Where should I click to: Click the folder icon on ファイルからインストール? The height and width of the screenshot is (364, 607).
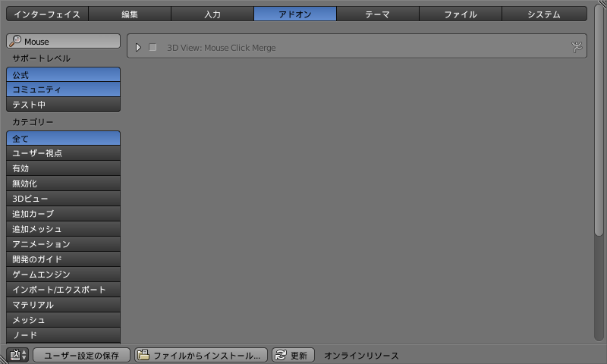(x=143, y=354)
